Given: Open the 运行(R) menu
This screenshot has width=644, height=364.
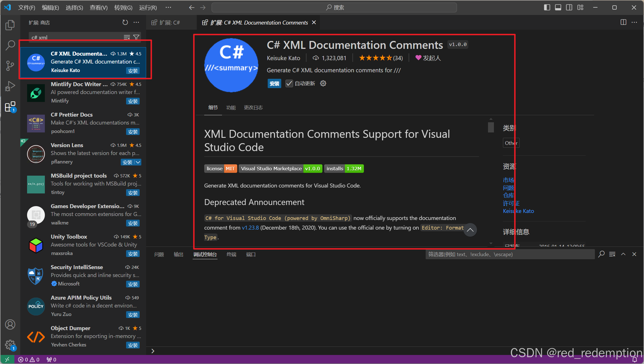Looking at the screenshot, I should pyautogui.click(x=148, y=8).
